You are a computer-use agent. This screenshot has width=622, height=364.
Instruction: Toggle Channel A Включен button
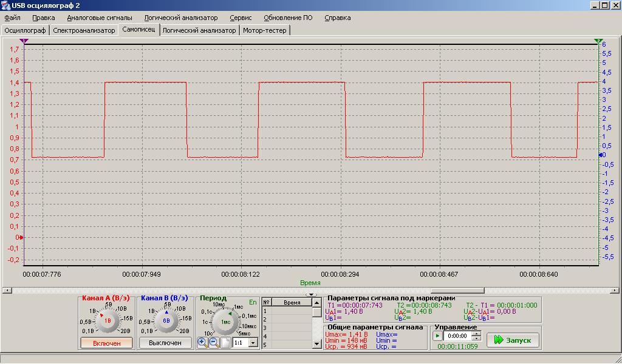pos(107,343)
